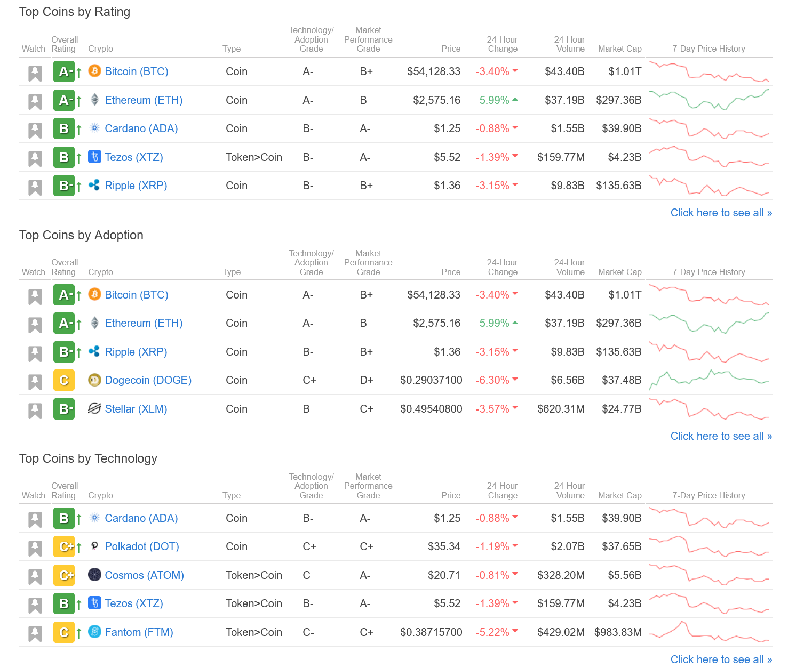Screen dimensions: 812x668
Task: Toggle watch bookmark for Dogecoin row
Action: point(35,382)
